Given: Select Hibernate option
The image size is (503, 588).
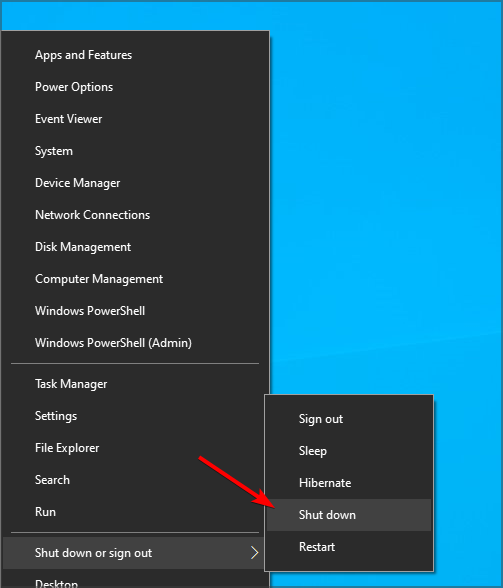Looking at the screenshot, I should (349, 483).
